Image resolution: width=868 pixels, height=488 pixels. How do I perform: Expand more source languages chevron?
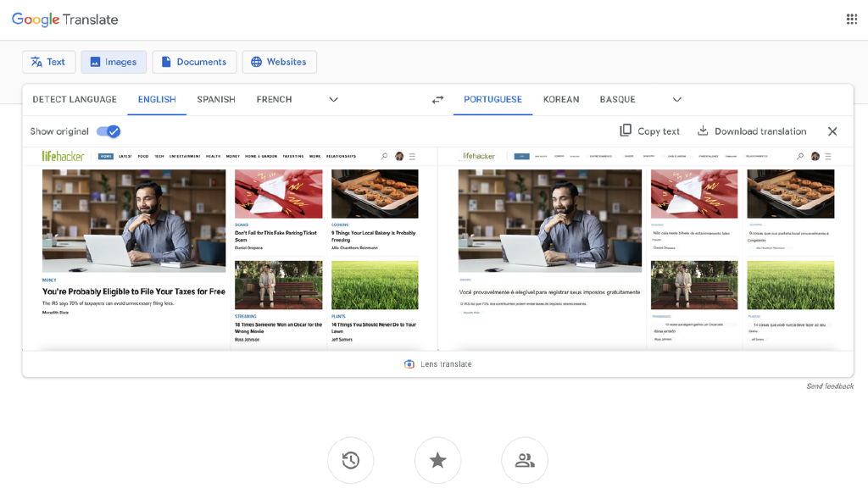tap(333, 99)
